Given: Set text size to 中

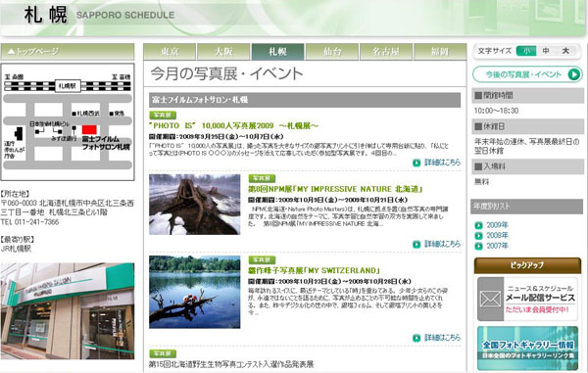Looking at the screenshot, I should (546, 51).
